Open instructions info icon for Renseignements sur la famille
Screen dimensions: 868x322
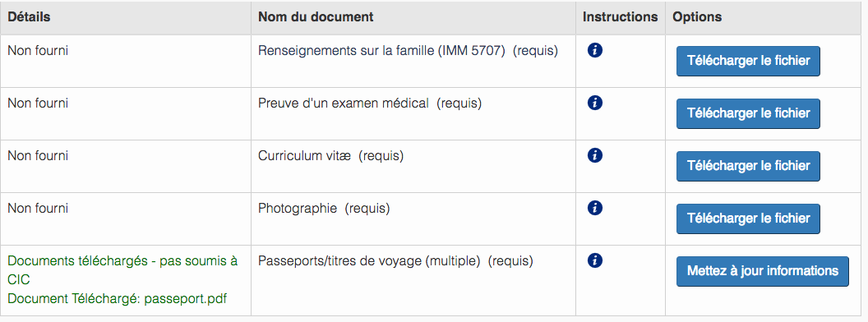point(594,50)
